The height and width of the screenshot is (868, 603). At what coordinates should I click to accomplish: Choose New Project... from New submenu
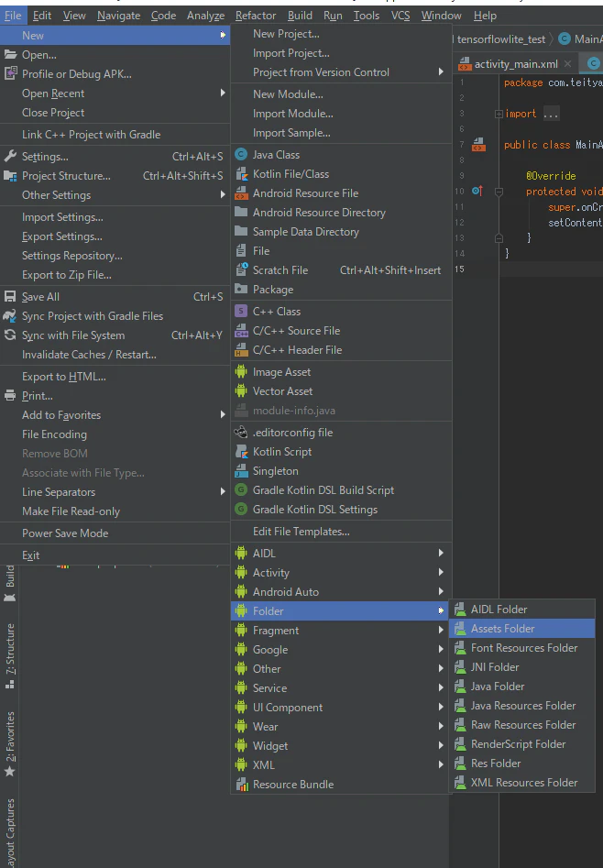point(341,34)
